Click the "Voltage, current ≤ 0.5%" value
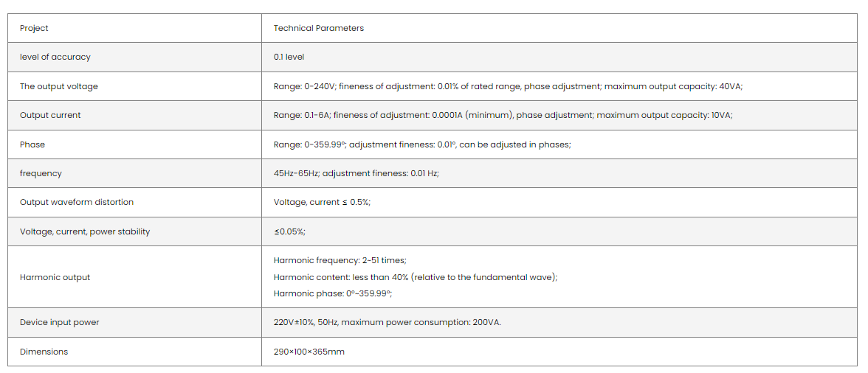The height and width of the screenshot is (373, 868). pyautogui.click(x=322, y=202)
